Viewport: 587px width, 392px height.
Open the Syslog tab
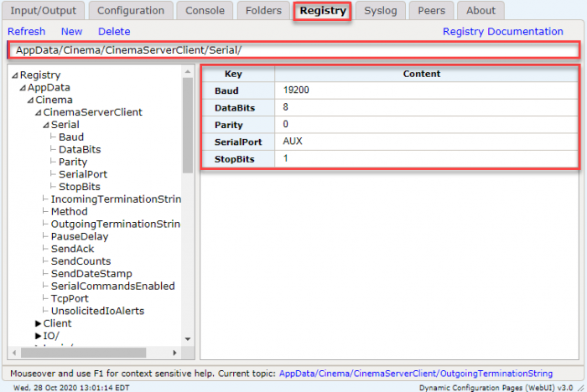click(x=381, y=11)
